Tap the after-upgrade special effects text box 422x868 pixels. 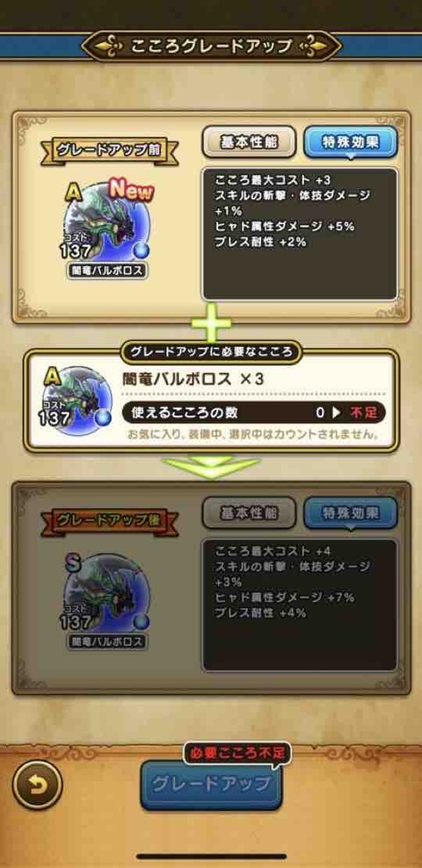pyautogui.click(x=300, y=605)
